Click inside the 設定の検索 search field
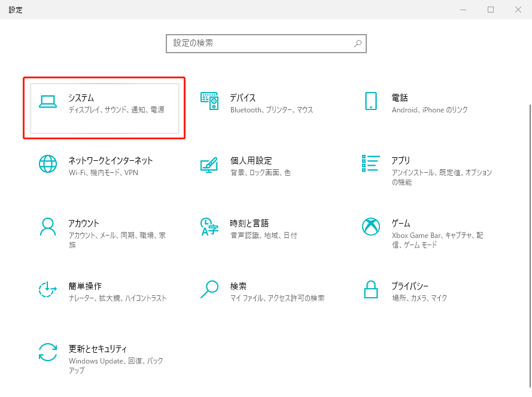Viewport: 532px width, 397px height. tap(260, 44)
